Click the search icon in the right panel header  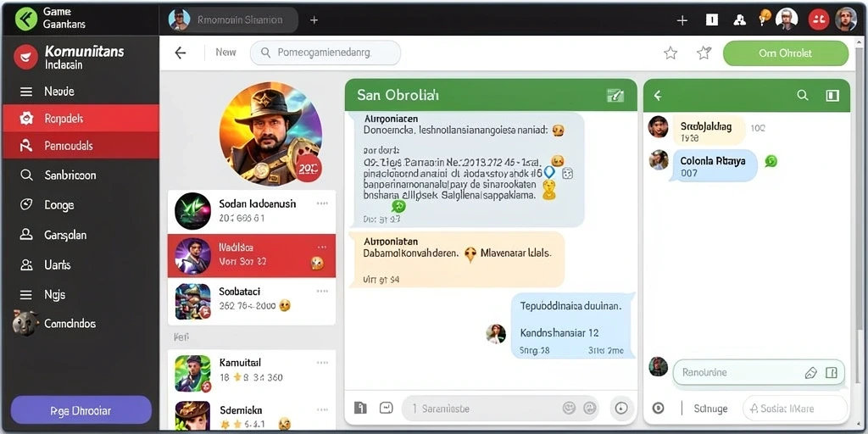(802, 95)
